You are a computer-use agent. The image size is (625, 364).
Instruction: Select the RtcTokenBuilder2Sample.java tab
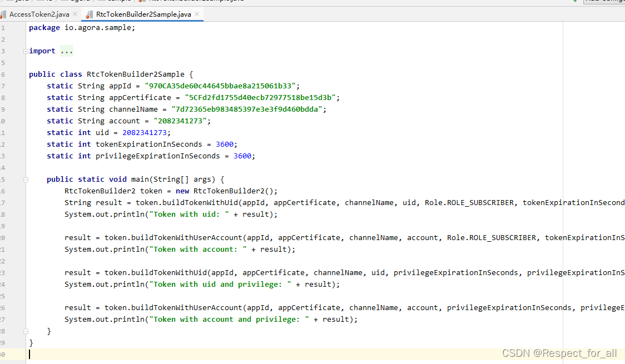point(142,14)
